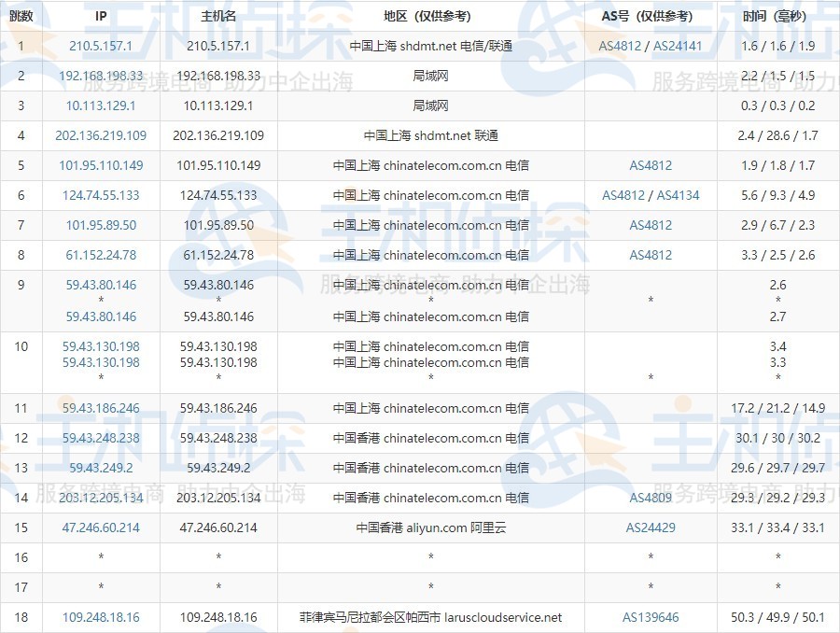Viewport: 840px width, 633px height.
Task: Open the IP link 59.43.186.246
Action: tap(101, 408)
